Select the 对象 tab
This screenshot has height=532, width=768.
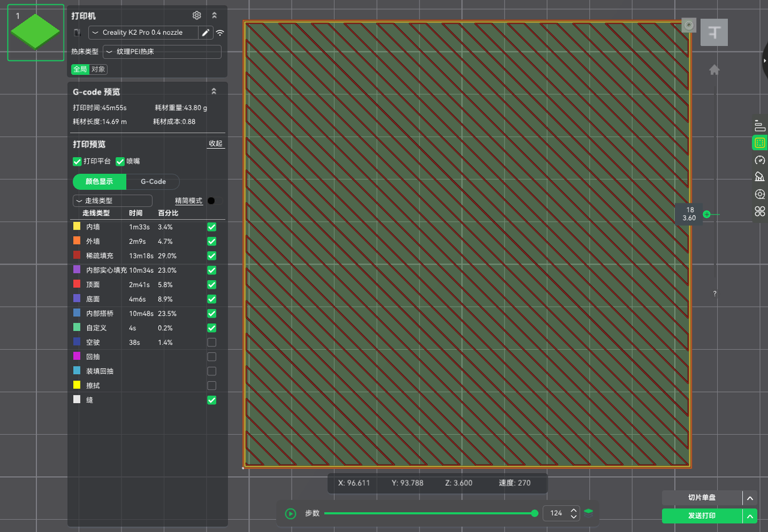coord(98,70)
